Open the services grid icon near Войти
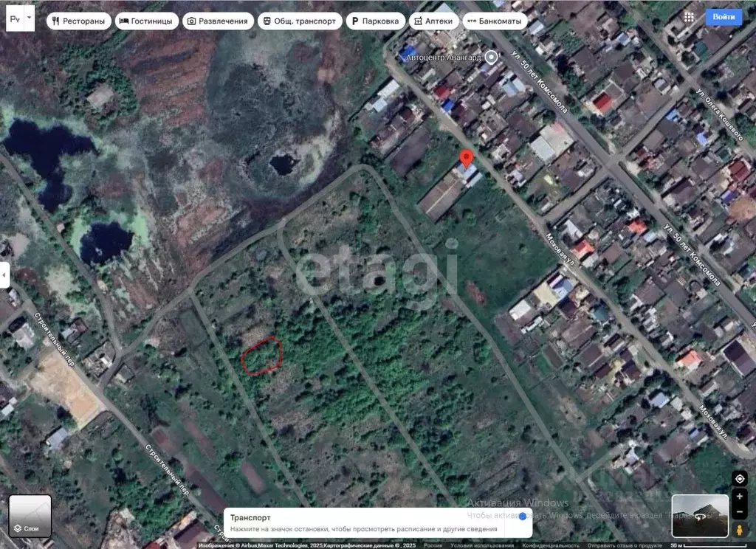This screenshot has height=549, width=756. 690,16
